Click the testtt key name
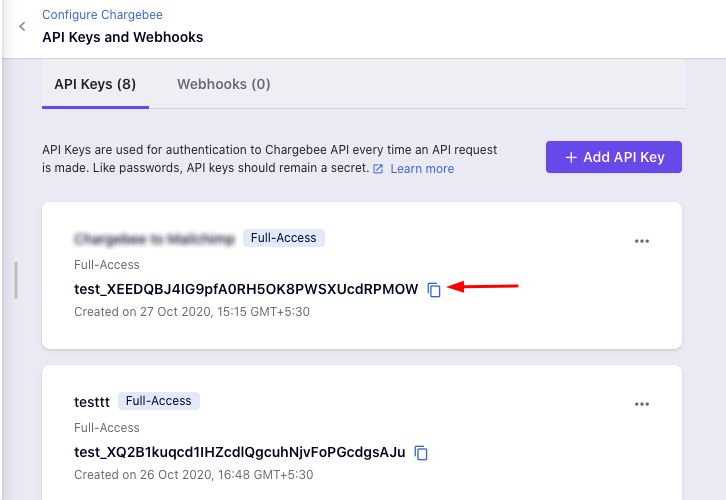 [92, 401]
